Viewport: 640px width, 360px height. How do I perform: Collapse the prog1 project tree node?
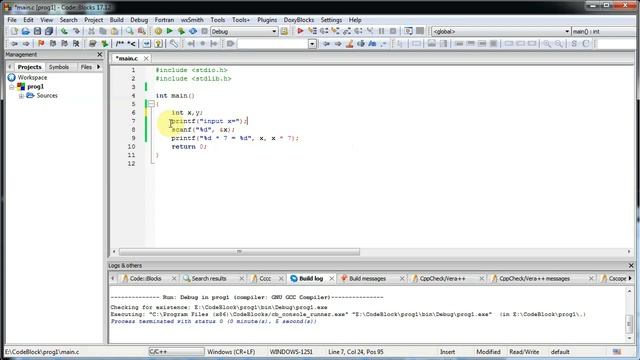tap(11, 87)
